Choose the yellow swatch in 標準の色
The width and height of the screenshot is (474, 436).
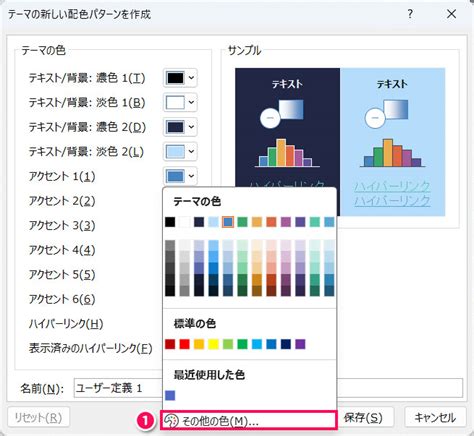pyautogui.click(x=213, y=344)
